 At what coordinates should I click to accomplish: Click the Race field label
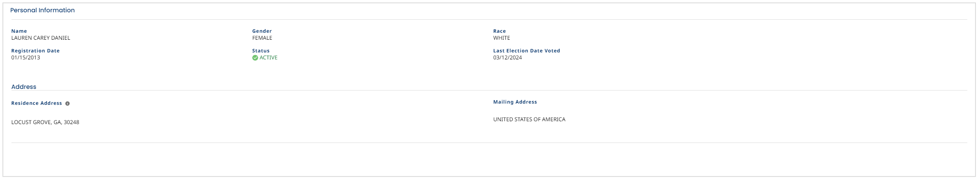499,31
